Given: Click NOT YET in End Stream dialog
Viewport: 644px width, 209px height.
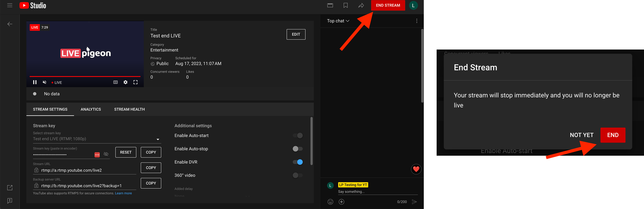Looking at the screenshot, I should 582,135.
